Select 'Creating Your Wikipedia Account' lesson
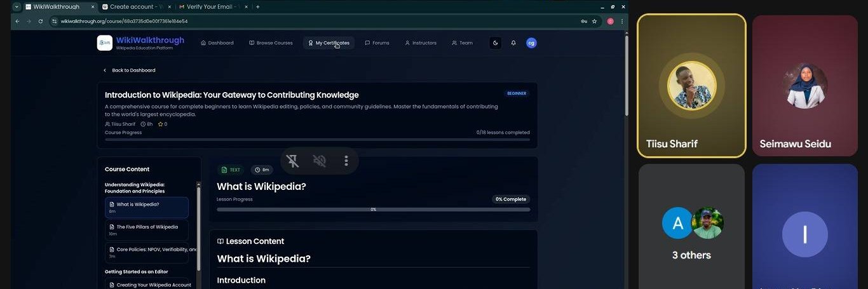 (x=147, y=285)
